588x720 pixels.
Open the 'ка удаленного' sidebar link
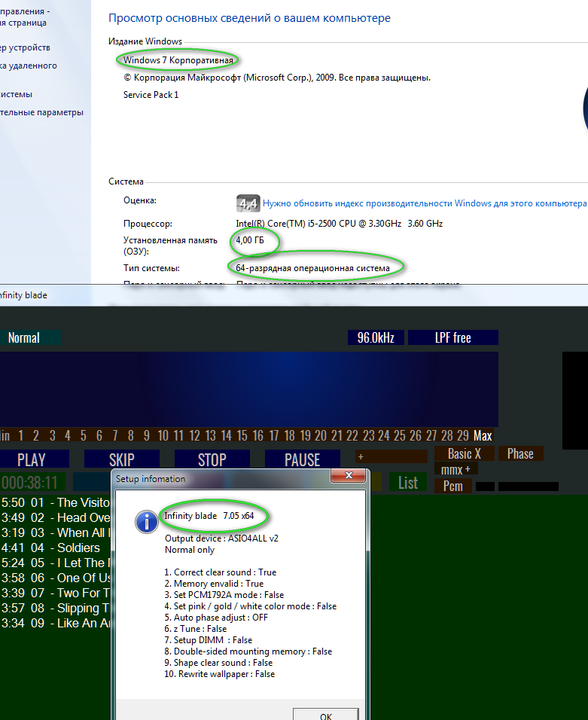point(29,66)
